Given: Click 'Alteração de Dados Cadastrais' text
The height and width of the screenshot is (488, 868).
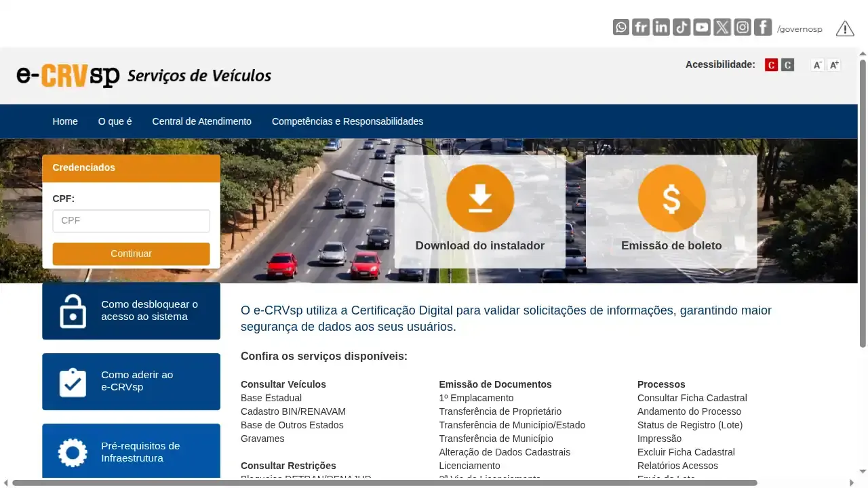Looking at the screenshot, I should (x=505, y=452).
